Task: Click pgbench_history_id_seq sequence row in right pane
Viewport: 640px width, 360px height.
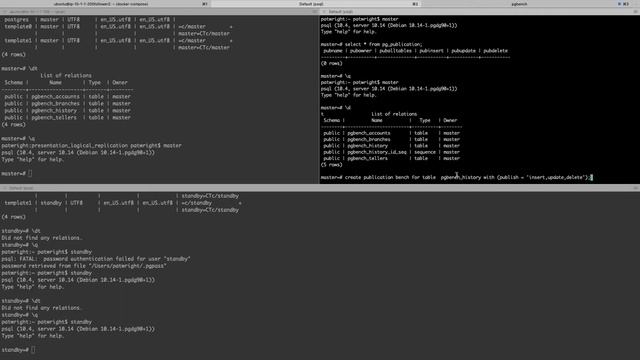Action: [x=391, y=152]
